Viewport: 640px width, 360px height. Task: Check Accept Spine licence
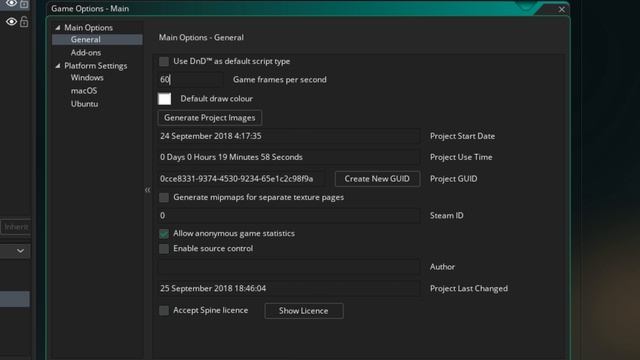click(164, 311)
